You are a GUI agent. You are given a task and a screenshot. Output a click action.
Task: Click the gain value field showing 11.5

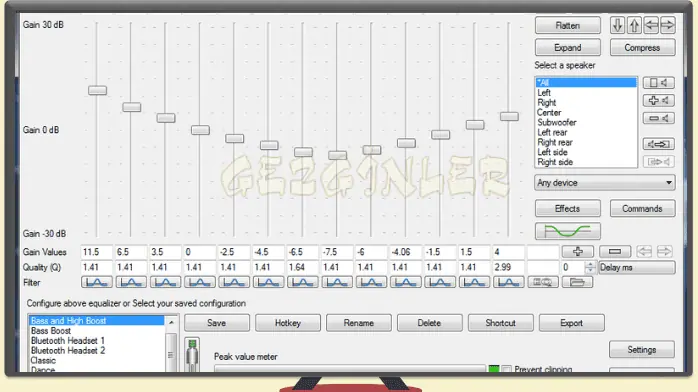96,252
